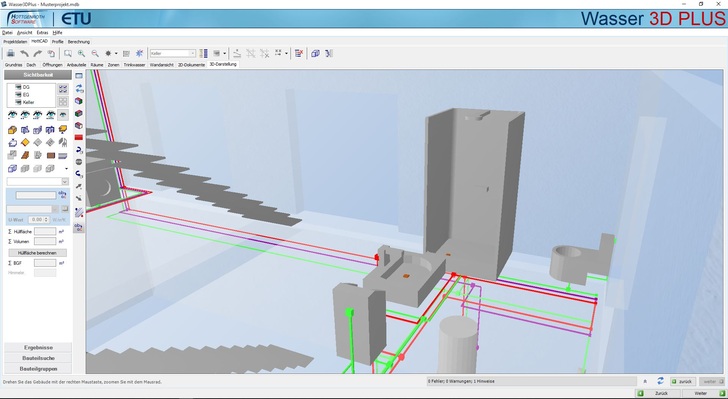Redo with the right-curved arrow icon

(38, 53)
